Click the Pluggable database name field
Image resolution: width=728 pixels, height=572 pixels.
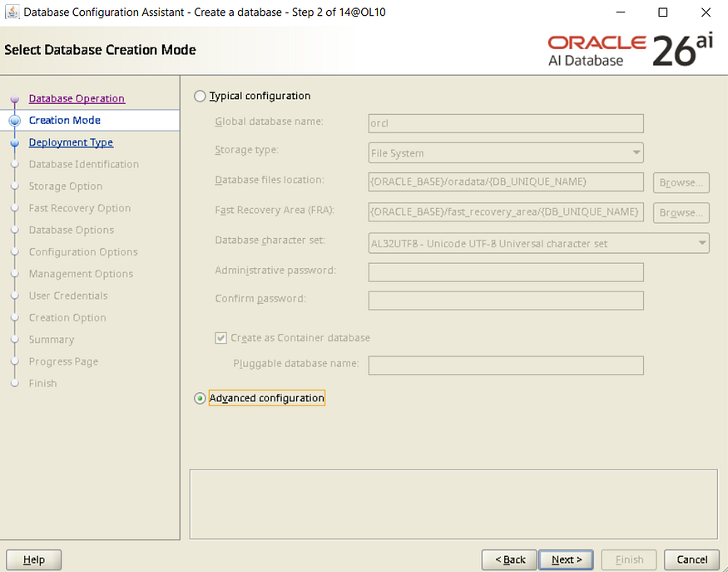pyautogui.click(x=506, y=366)
